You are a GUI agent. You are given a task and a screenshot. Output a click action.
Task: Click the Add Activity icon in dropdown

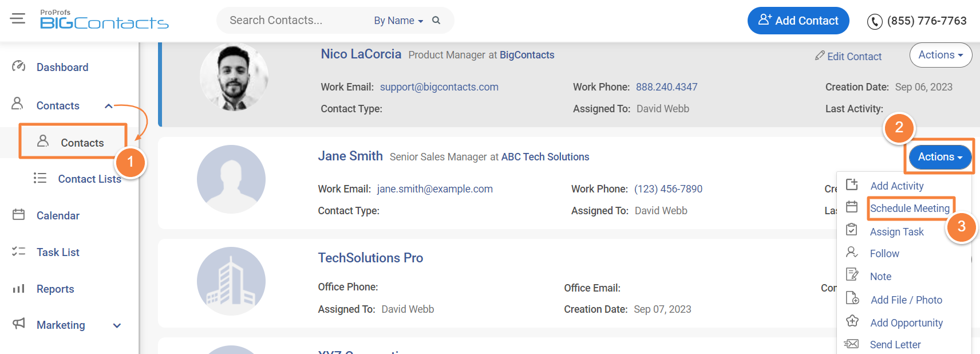(x=852, y=184)
